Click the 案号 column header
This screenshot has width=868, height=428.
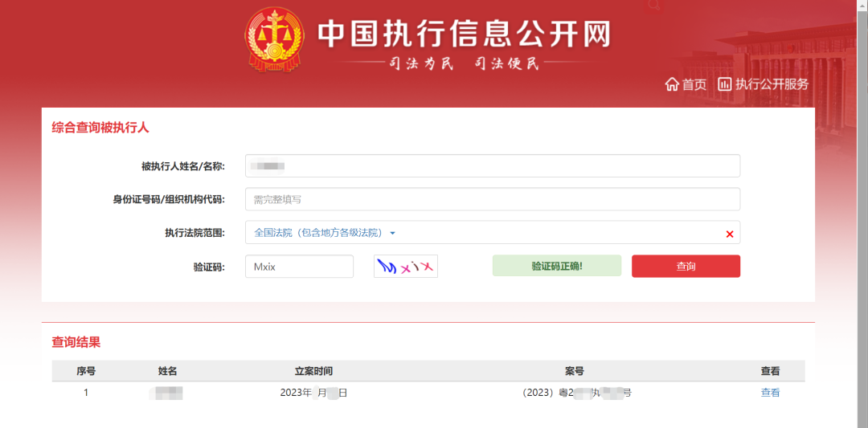click(x=574, y=371)
